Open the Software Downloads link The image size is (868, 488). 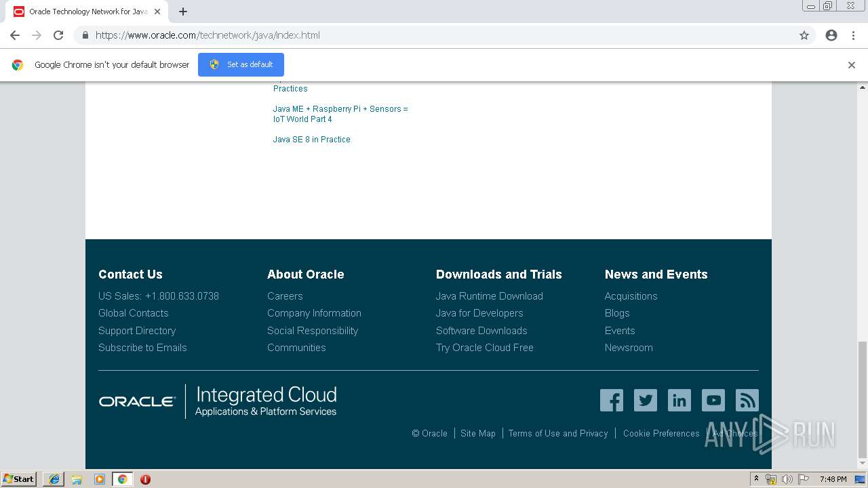click(481, 331)
